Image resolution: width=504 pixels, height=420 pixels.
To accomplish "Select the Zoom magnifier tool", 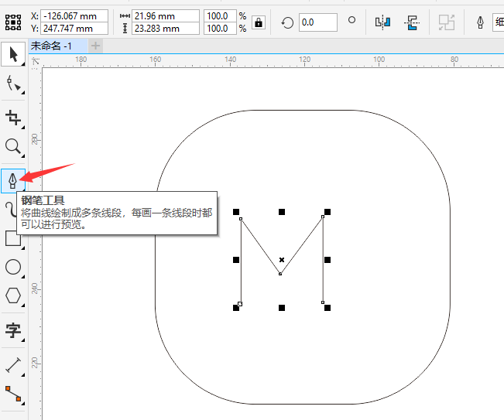I will (x=13, y=147).
